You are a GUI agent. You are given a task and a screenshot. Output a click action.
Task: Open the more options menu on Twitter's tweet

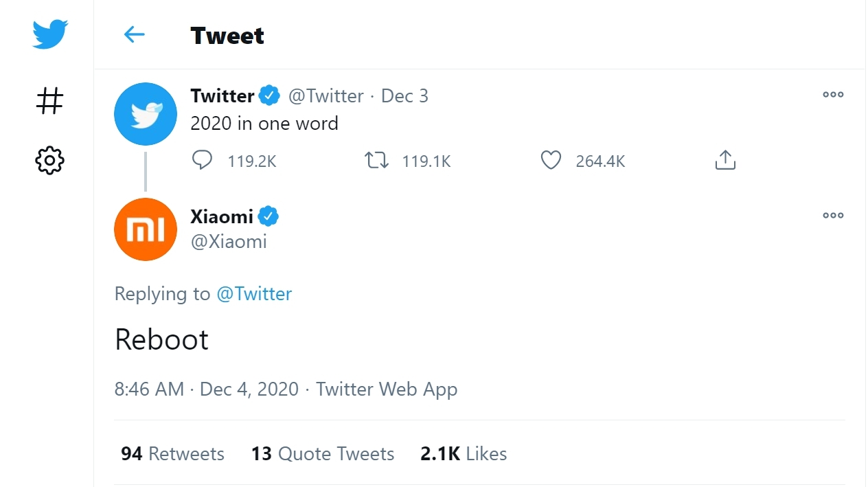coord(833,95)
